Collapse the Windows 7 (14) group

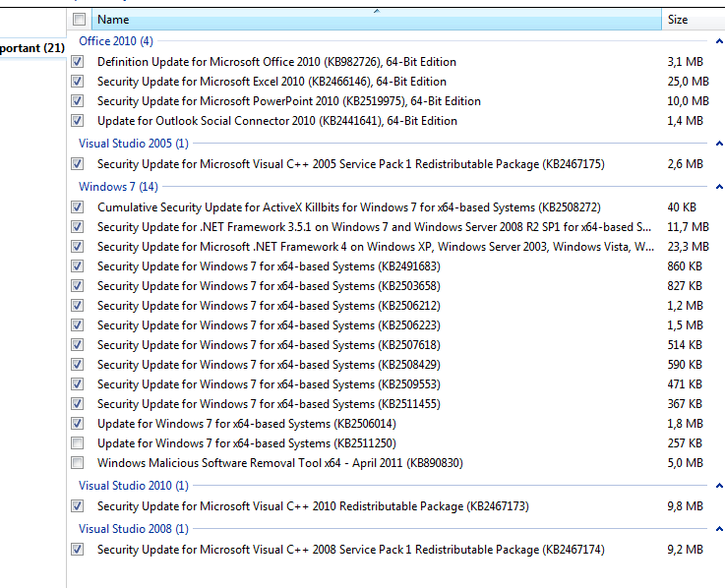(719, 187)
